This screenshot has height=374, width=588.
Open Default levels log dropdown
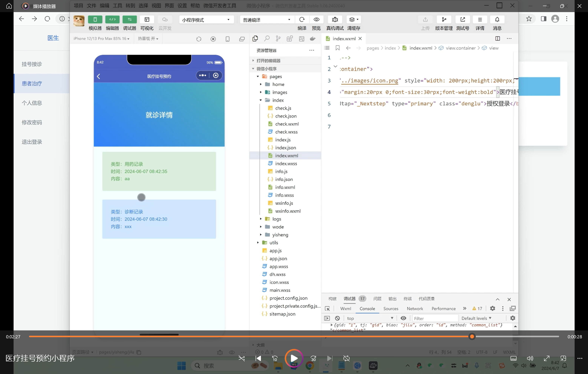476,318
